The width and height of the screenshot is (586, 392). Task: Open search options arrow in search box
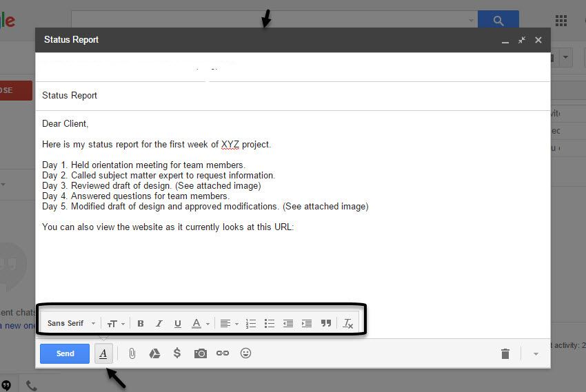471,20
